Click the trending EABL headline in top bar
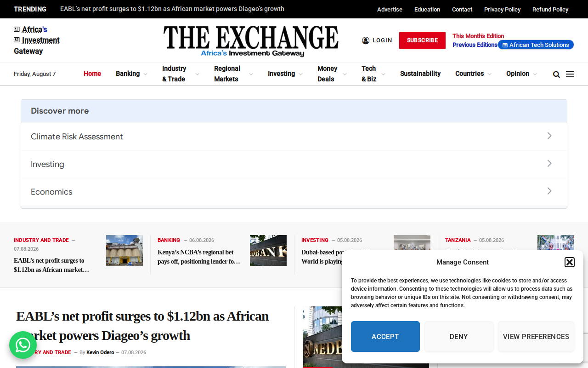This screenshot has width=588, height=368. coord(172,9)
